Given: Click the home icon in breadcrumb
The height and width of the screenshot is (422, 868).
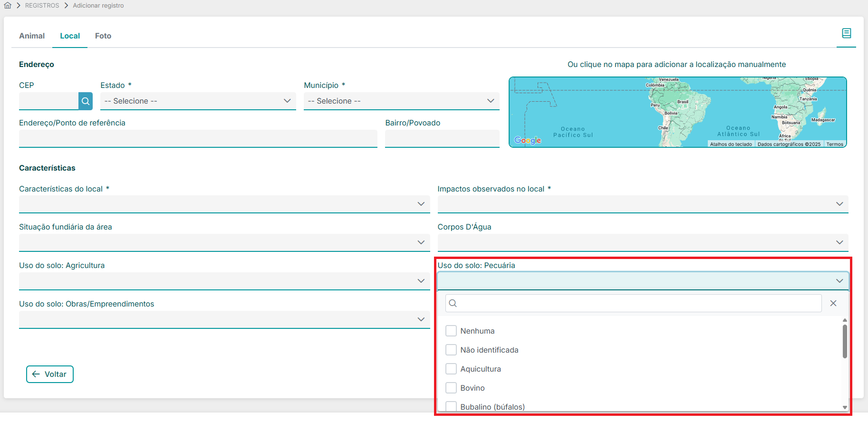Looking at the screenshot, I should click(x=8, y=6).
